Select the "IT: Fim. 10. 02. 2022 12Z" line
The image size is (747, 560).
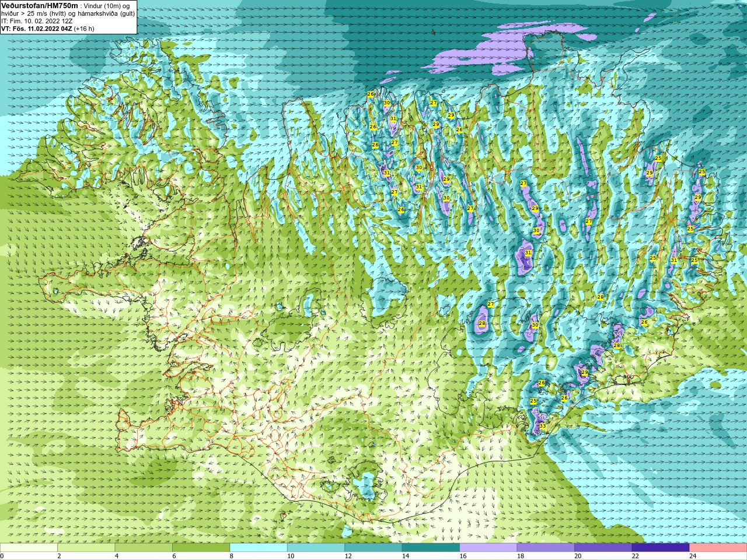pos(37,20)
